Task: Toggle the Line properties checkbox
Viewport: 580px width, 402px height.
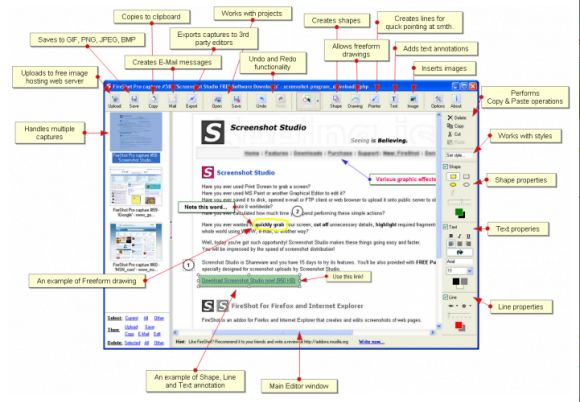Action: click(x=446, y=297)
